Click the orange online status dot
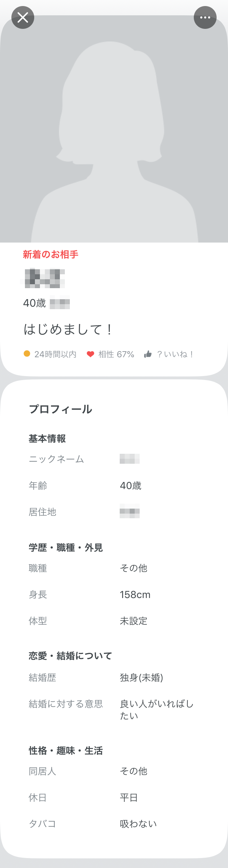228x868 pixels. (x=27, y=354)
